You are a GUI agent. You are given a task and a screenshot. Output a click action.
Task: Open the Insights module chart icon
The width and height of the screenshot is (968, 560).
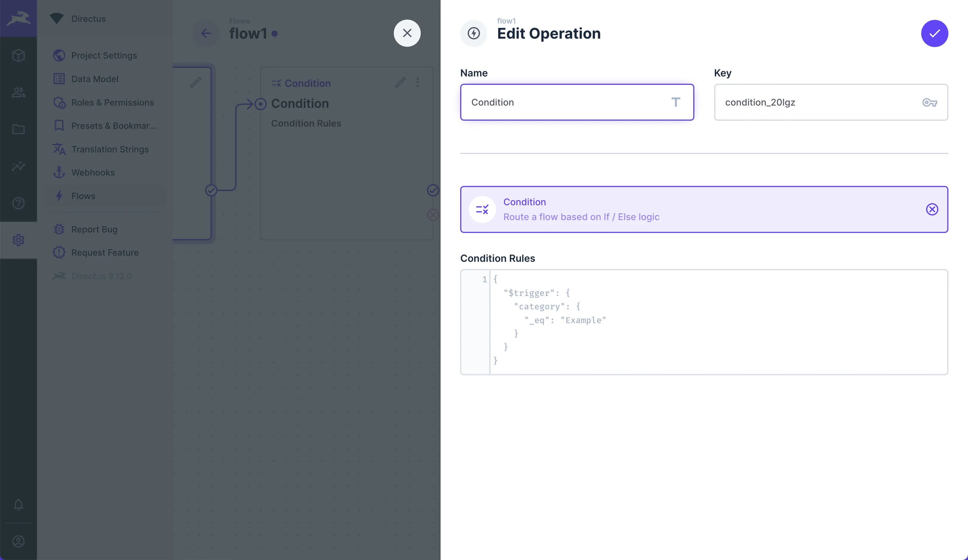pyautogui.click(x=18, y=166)
